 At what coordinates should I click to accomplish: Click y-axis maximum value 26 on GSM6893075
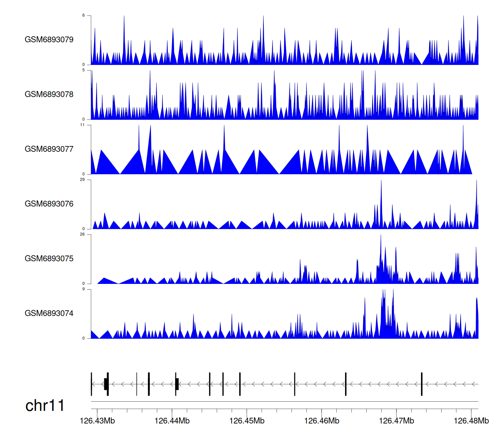82,234
